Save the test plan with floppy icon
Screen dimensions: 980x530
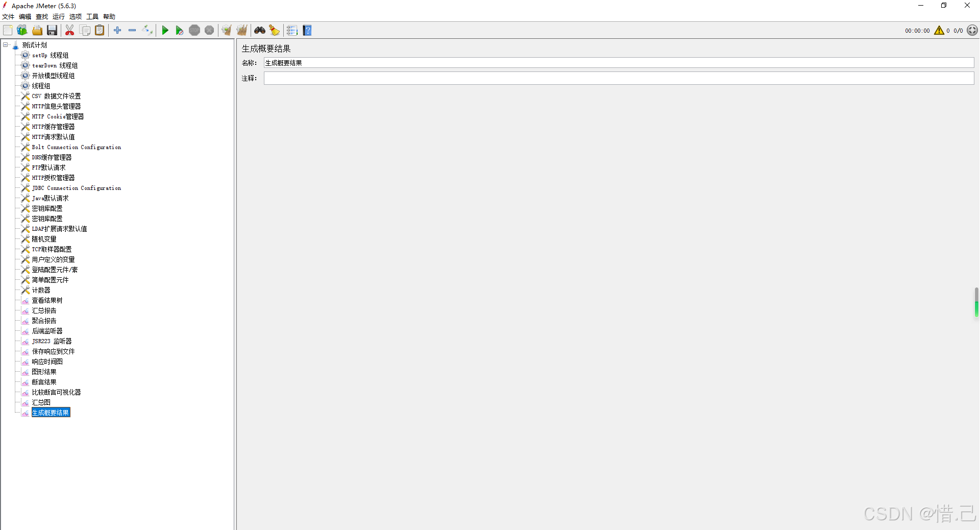pos(52,31)
